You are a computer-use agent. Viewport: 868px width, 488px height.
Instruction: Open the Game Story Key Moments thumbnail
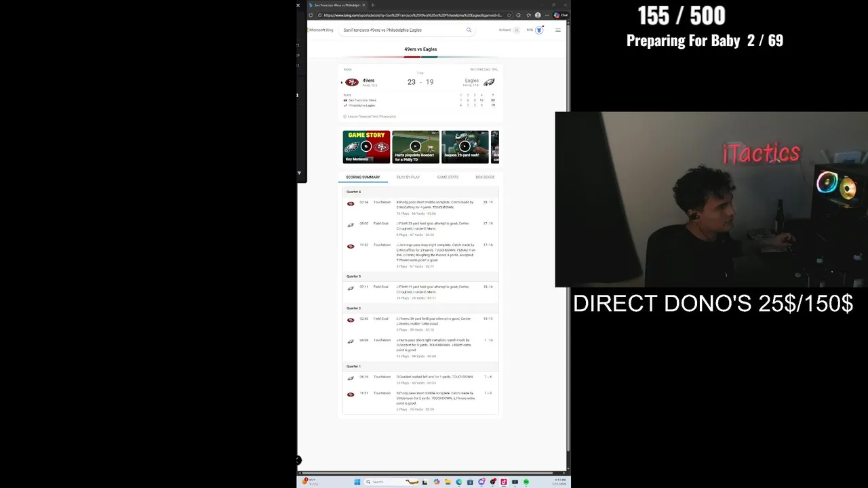(x=366, y=146)
